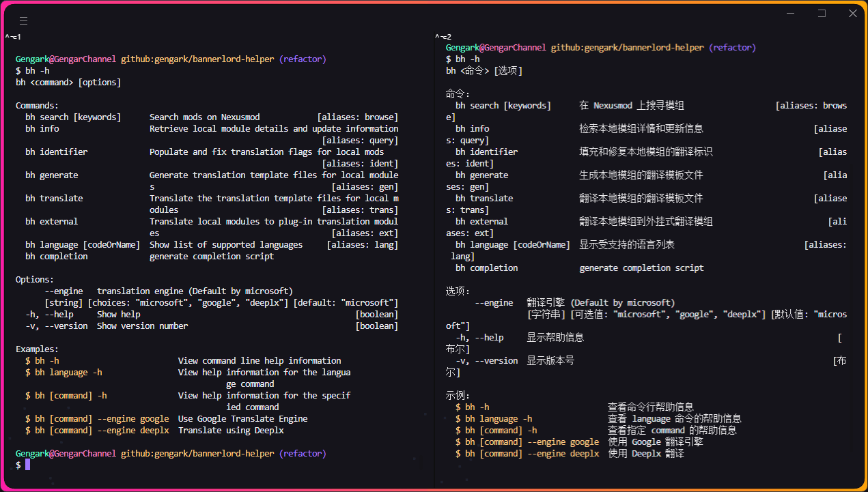
Task: Click '[aliases: trans]' in the left pane
Action: [360, 210]
